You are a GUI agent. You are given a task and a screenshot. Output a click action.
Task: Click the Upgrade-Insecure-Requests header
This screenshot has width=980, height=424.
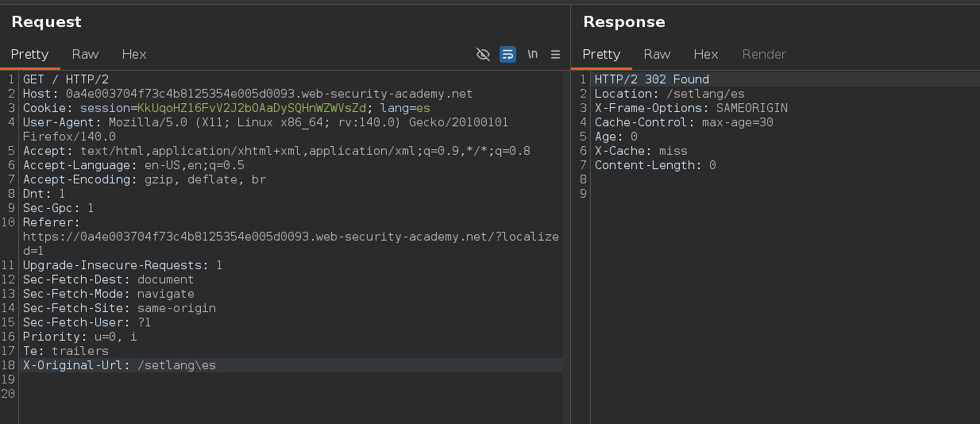coord(122,265)
